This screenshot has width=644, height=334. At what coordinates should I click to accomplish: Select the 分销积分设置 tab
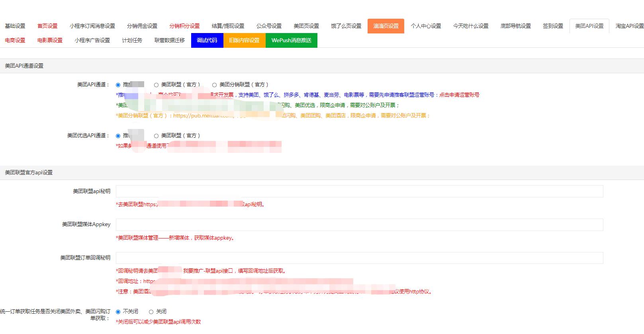click(184, 26)
